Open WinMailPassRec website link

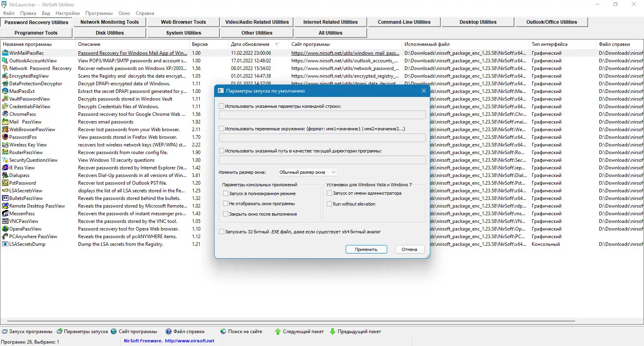pos(345,53)
